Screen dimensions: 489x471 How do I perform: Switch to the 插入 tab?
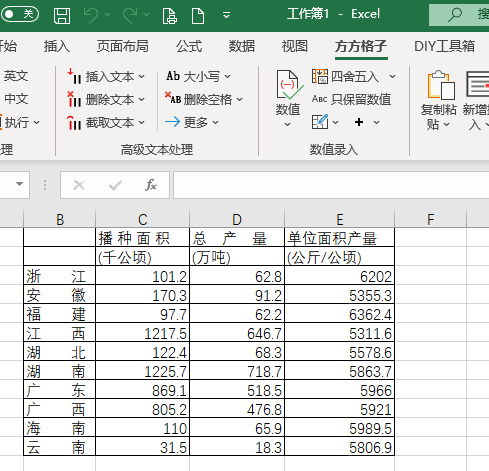(57, 46)
